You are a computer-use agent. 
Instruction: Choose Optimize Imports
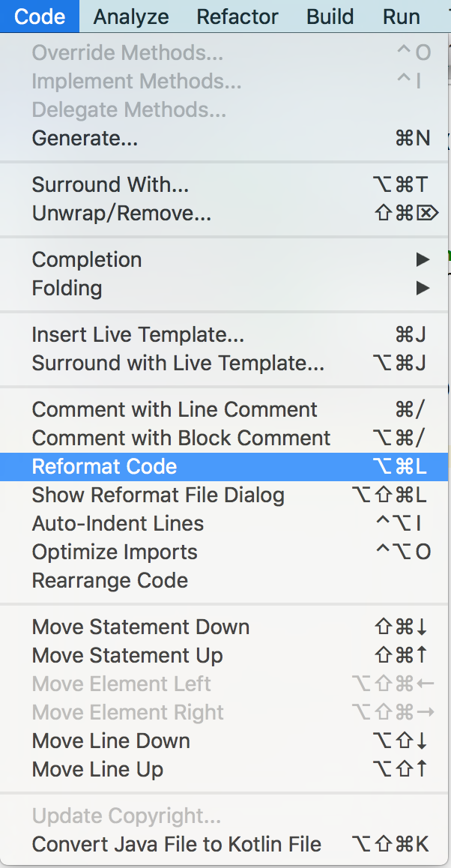point(115,552)
